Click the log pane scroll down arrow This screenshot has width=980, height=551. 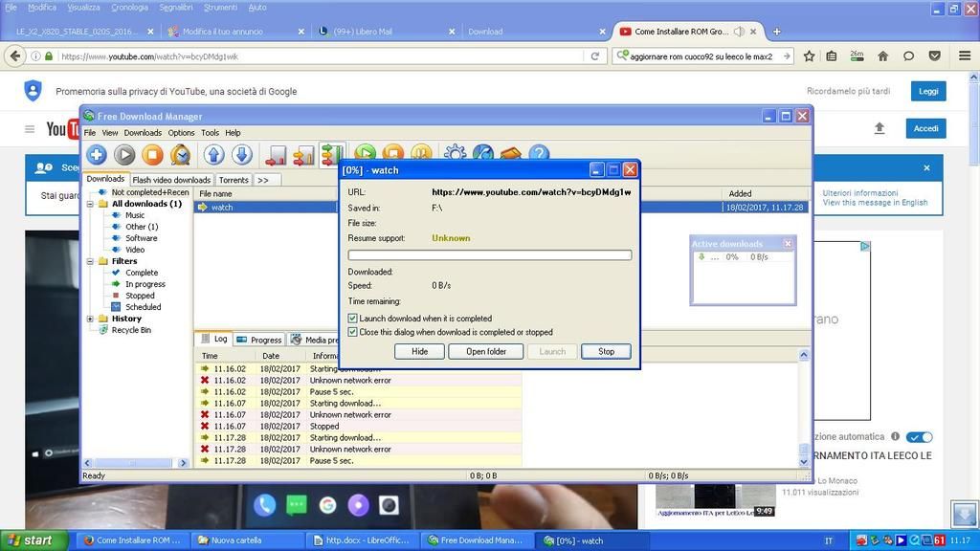(804, 461)
